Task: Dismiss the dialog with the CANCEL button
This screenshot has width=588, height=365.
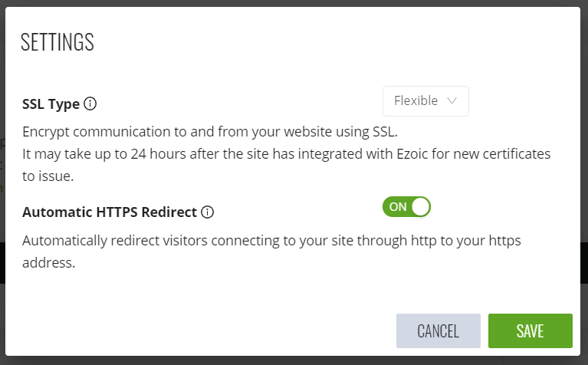Action: coord(438,331)
